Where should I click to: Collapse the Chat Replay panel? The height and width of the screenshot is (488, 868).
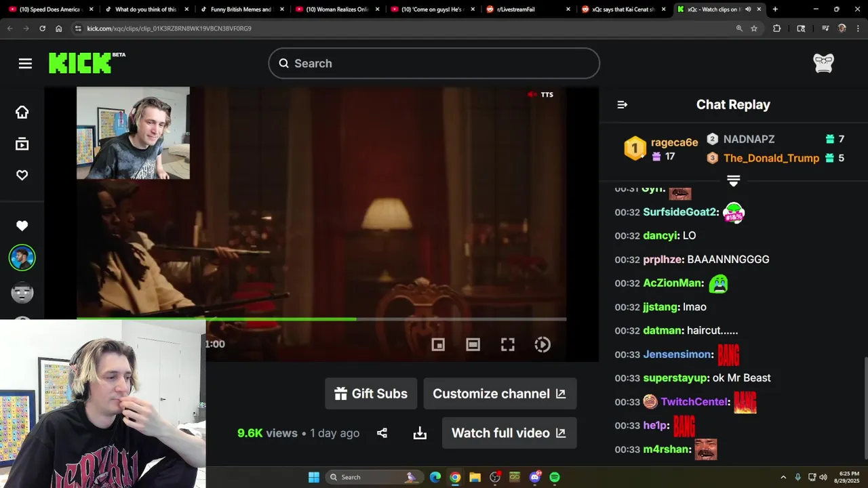click(x=622, y=104)
